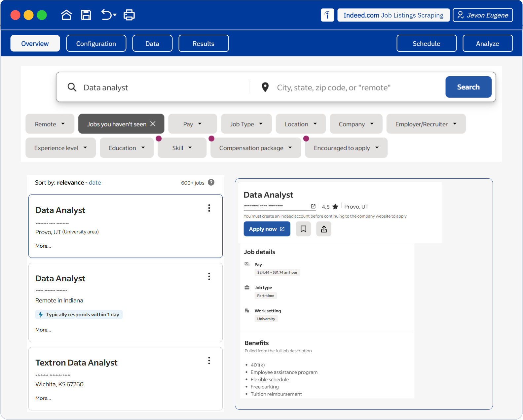The height and width of the screenshot is (420, 523).
Task: Click the red macOS close window button
Action: 16,15
